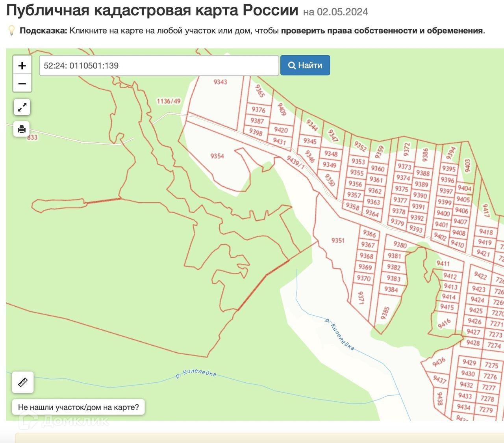Select parcel 9376 on the map
Image resolution: width=504 pixels, height=443 pixels.
click(258, 110)
